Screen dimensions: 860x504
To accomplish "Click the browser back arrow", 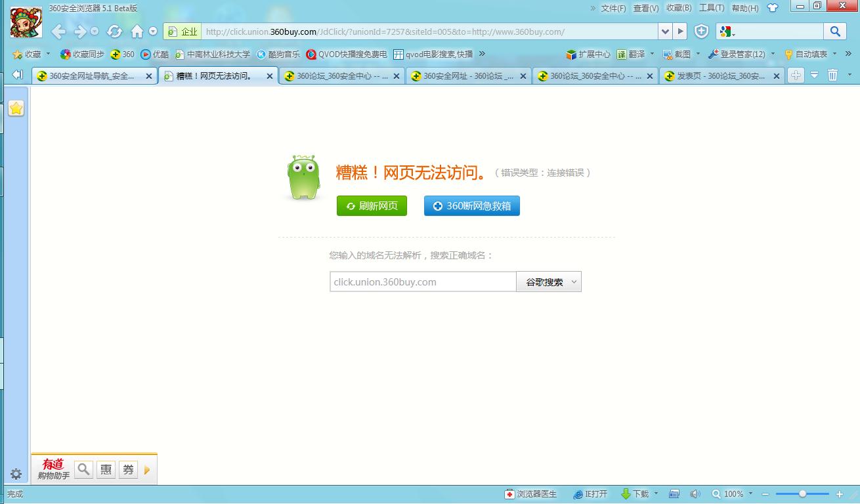I will click(58, 31).
